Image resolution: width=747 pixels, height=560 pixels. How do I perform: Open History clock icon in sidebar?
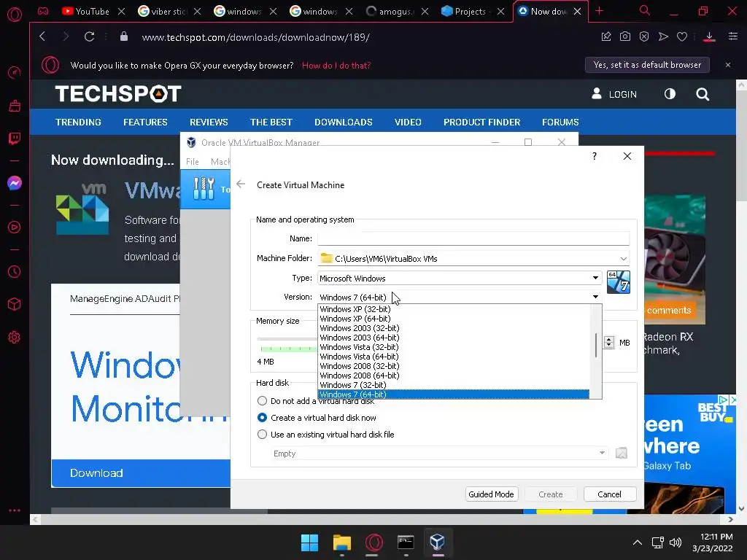pos(15,271)
